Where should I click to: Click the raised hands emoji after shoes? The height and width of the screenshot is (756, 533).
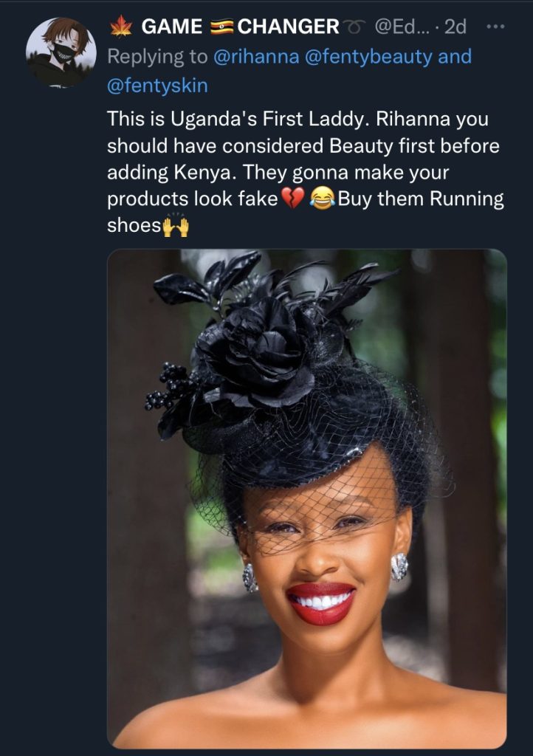176,225
